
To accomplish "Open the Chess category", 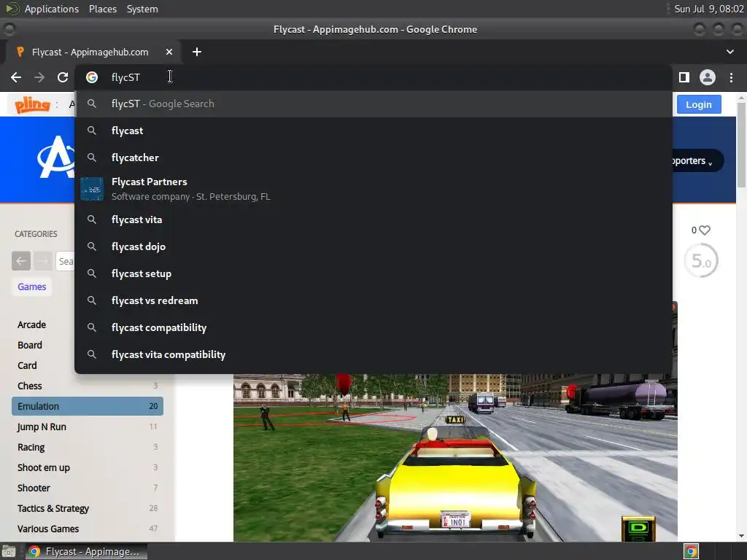I will point(29,386).
